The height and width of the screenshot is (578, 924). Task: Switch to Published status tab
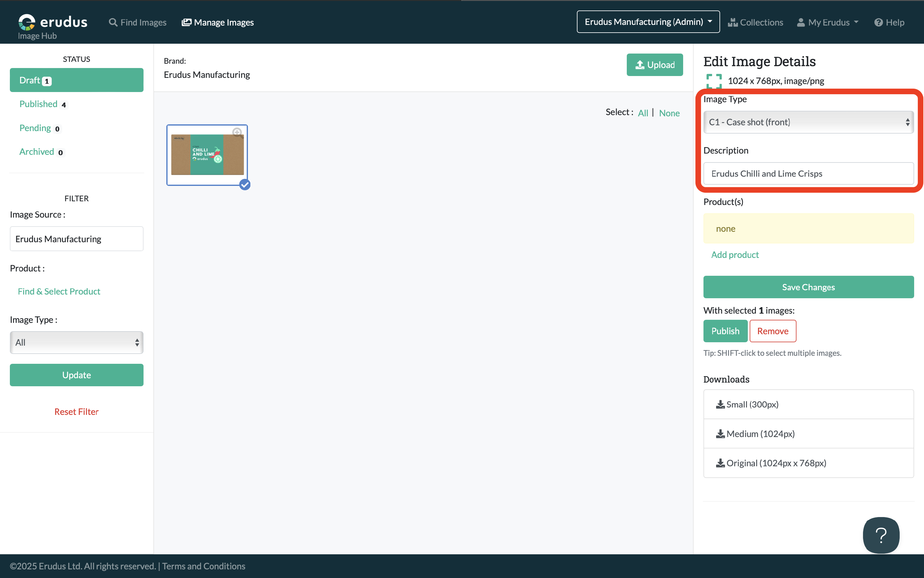click(x=38, y=104)
